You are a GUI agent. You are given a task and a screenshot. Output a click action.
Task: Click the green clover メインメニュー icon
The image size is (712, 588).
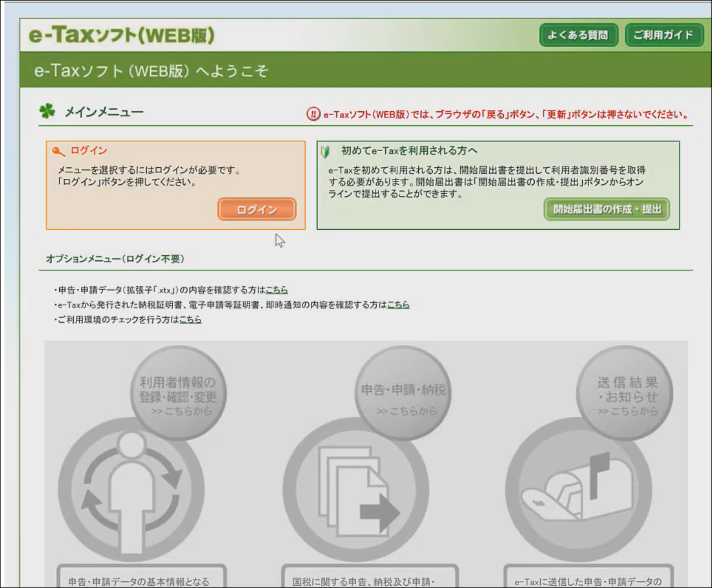pyautogui.click(x=47, y=111)
